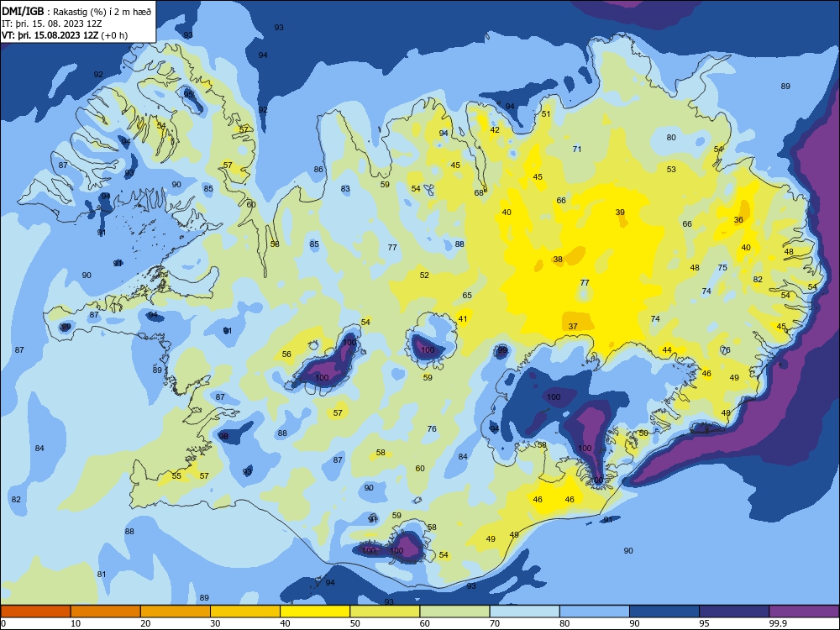Click the map value '42'
Screen dimensions: 840x630
point(495,129)
